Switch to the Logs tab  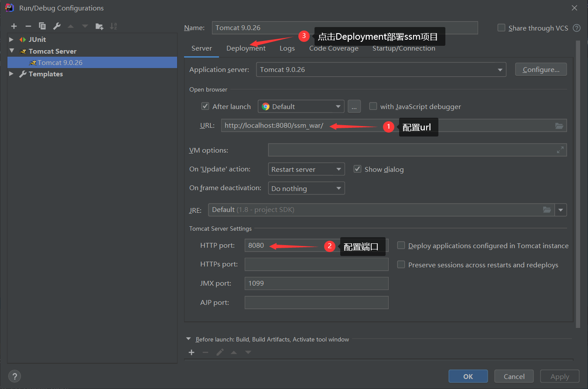coord(287,48)
